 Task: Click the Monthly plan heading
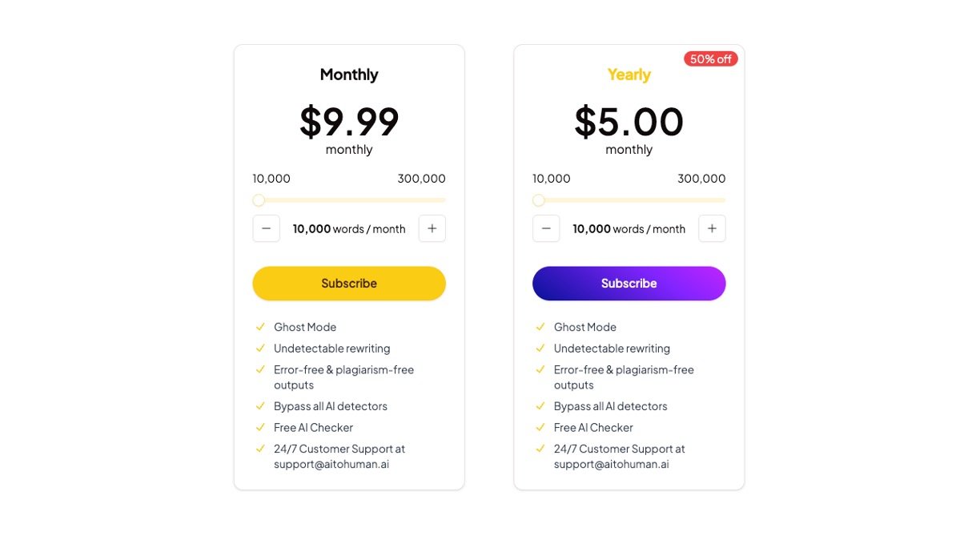click(x=349, y=75)
